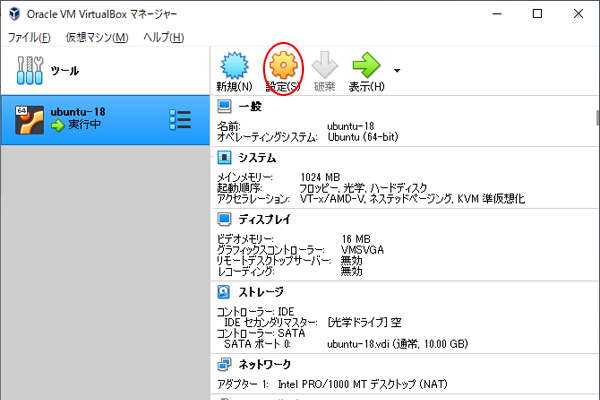600x400 pixels.
Task: Open the ubuntu-18 machine list menu icon
Action: pyautogui.click(x=180, y=120)
